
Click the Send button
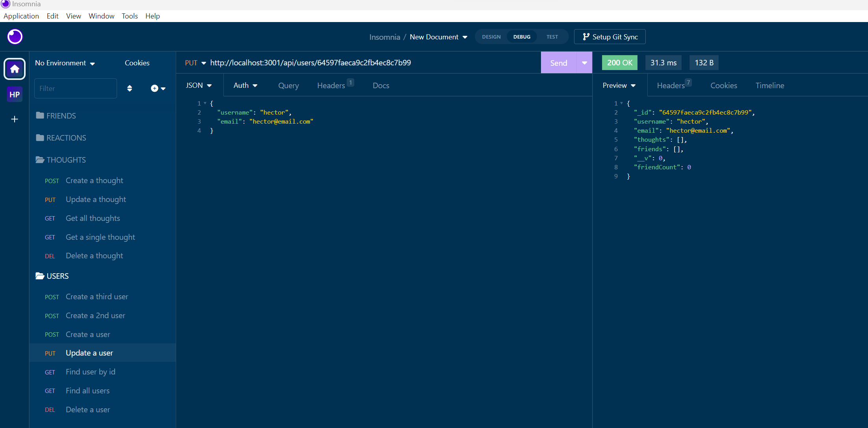coord(558,62)
